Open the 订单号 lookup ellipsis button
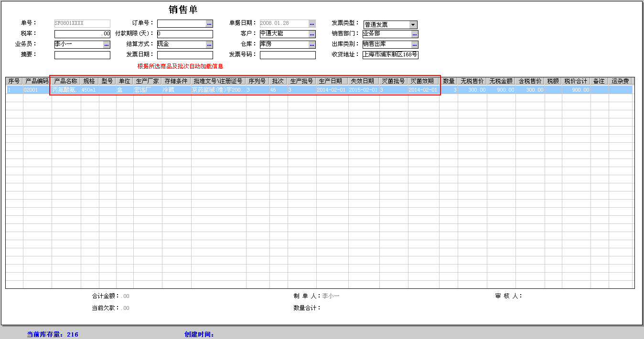 click(x=209, y=23)
